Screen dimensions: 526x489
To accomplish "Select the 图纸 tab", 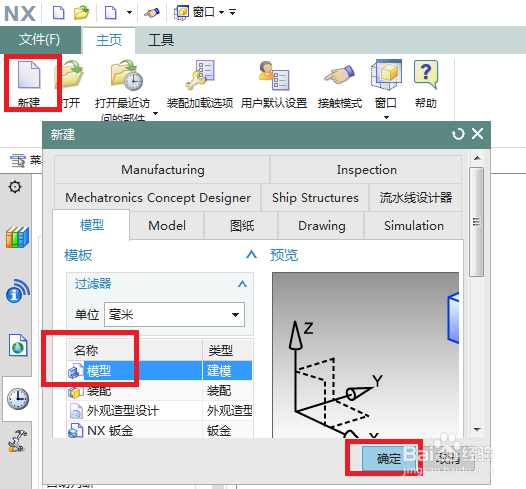I will [242, 226].
